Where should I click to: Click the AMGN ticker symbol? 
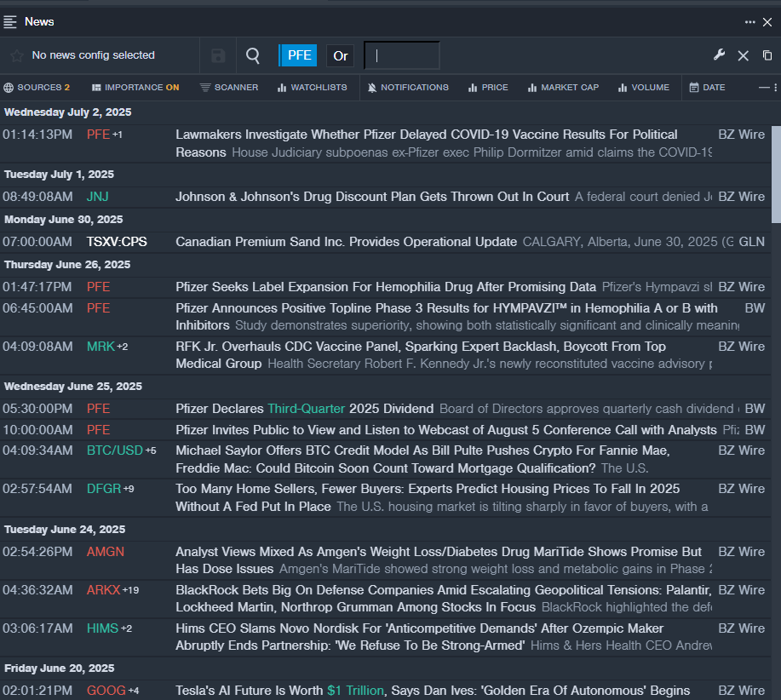tap(106, 552)
